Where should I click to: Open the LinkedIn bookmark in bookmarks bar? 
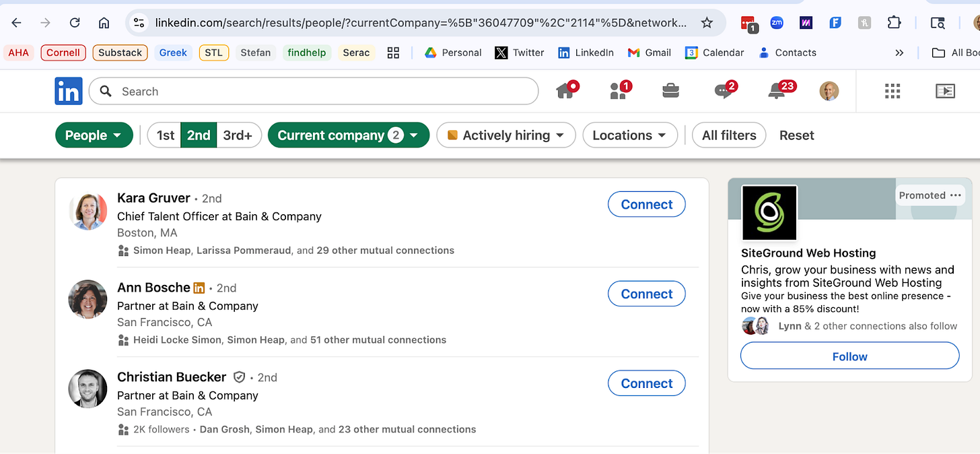click(585, 53)
